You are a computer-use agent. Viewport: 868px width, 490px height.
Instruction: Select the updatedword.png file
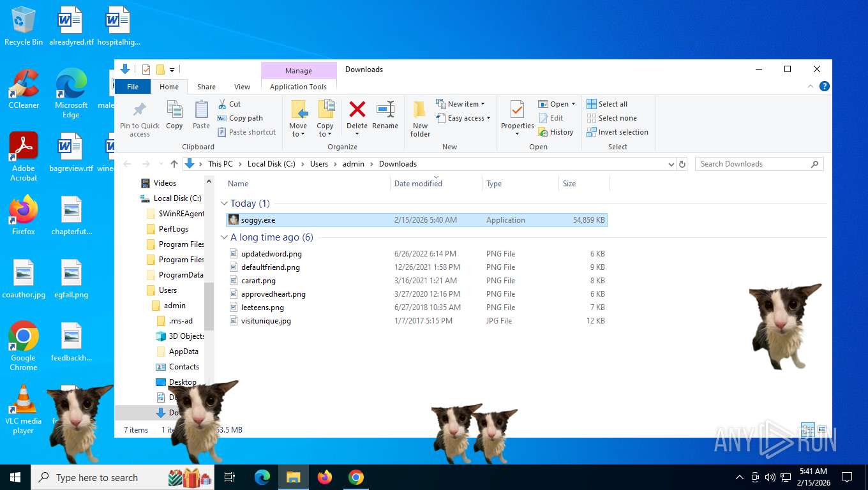pos(417,254)
